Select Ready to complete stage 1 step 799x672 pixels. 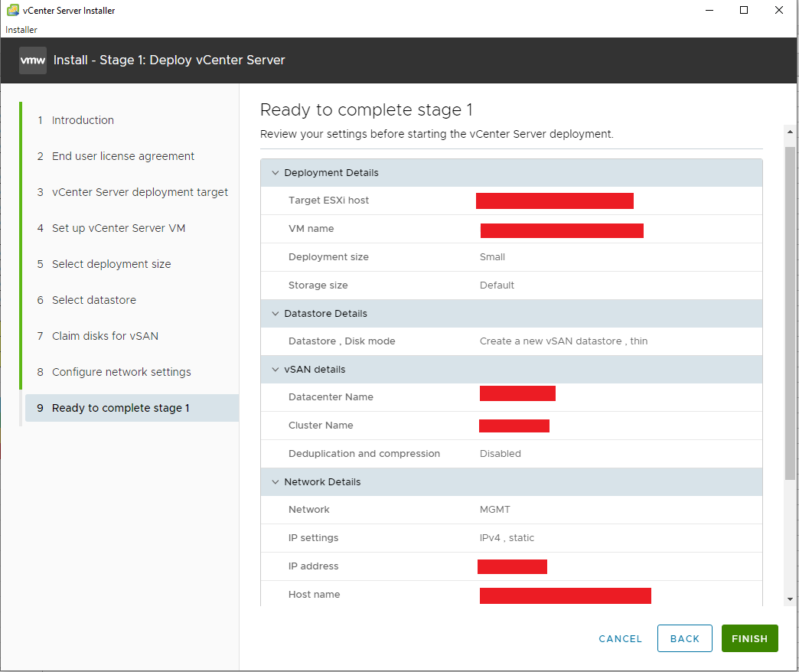pos(132,408)
